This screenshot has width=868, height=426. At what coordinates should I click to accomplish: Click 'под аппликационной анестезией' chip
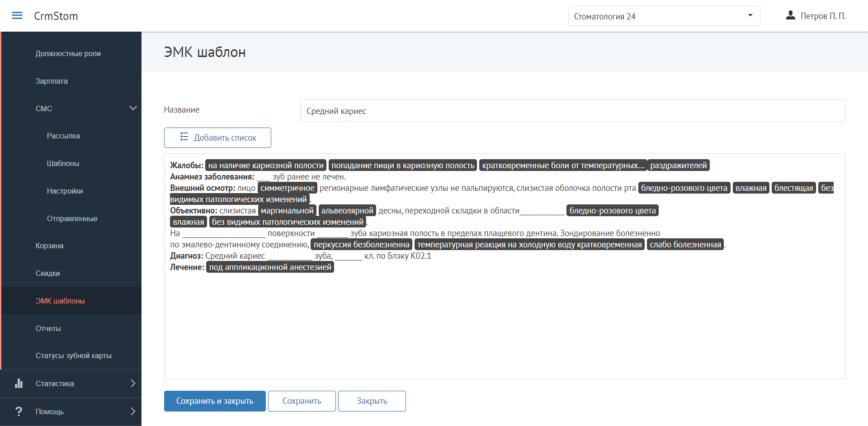[270, 267]
